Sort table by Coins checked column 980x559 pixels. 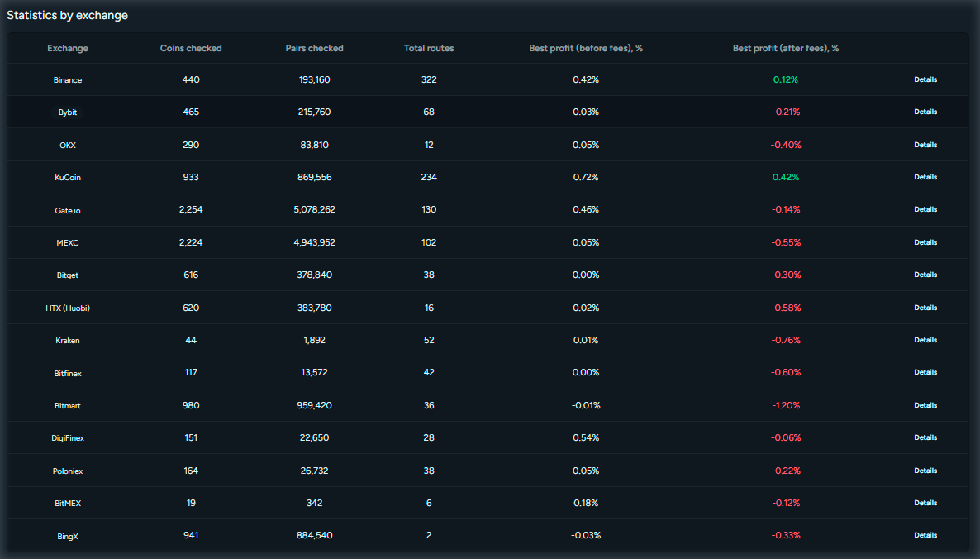click(191, 48)
